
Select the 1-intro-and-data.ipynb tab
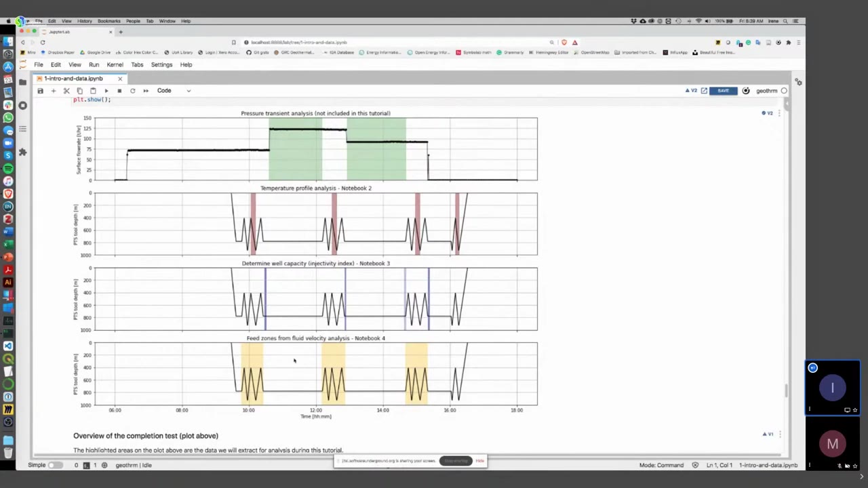pos(75,78)
